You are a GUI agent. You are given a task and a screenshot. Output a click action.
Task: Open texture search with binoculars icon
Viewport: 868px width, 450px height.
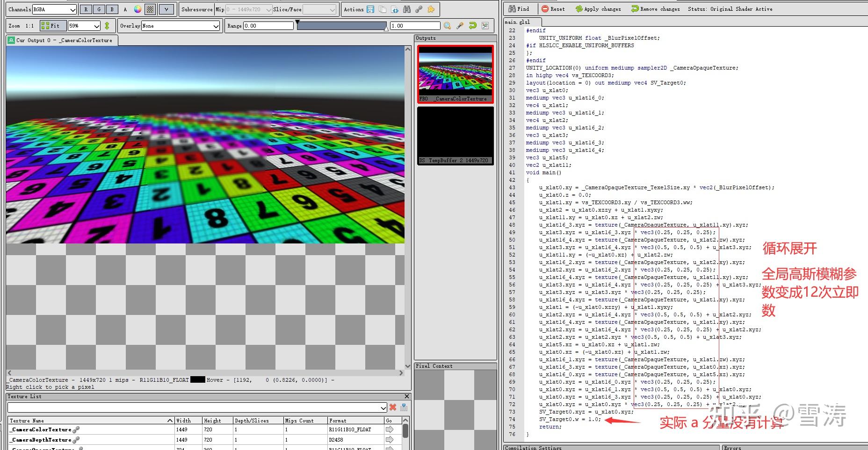coord(406,9)
